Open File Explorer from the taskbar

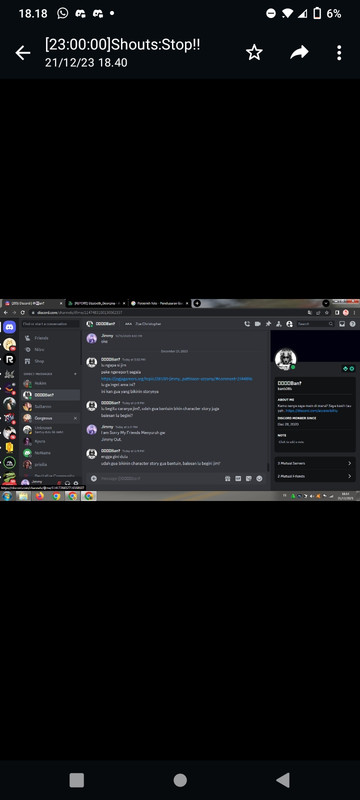pos(23,496)
